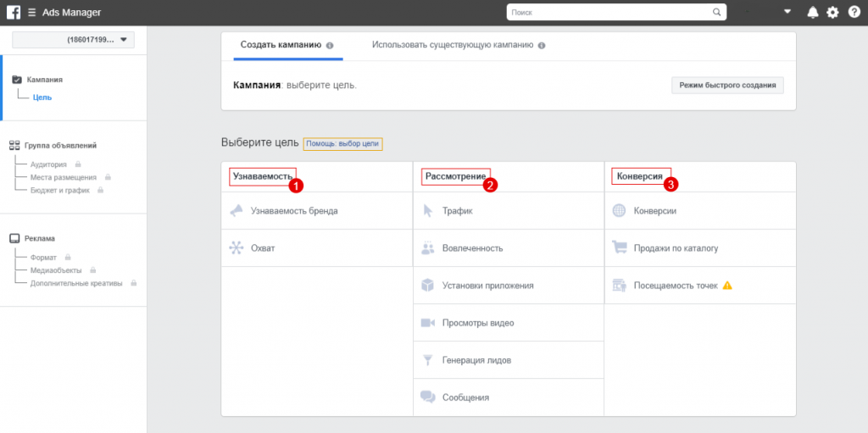Click the Facebook logo icon
Screen dimensions: 868x433
click(x=14, y=12)
